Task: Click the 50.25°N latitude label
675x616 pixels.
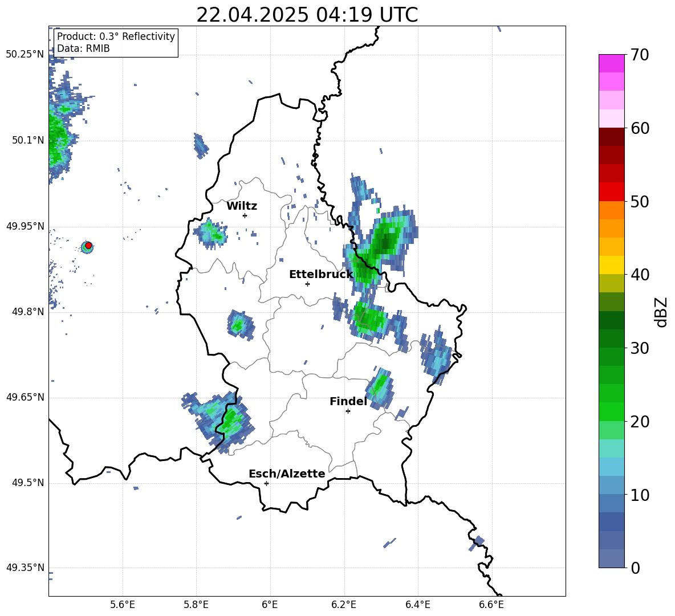Action: (x=25, y=55)
